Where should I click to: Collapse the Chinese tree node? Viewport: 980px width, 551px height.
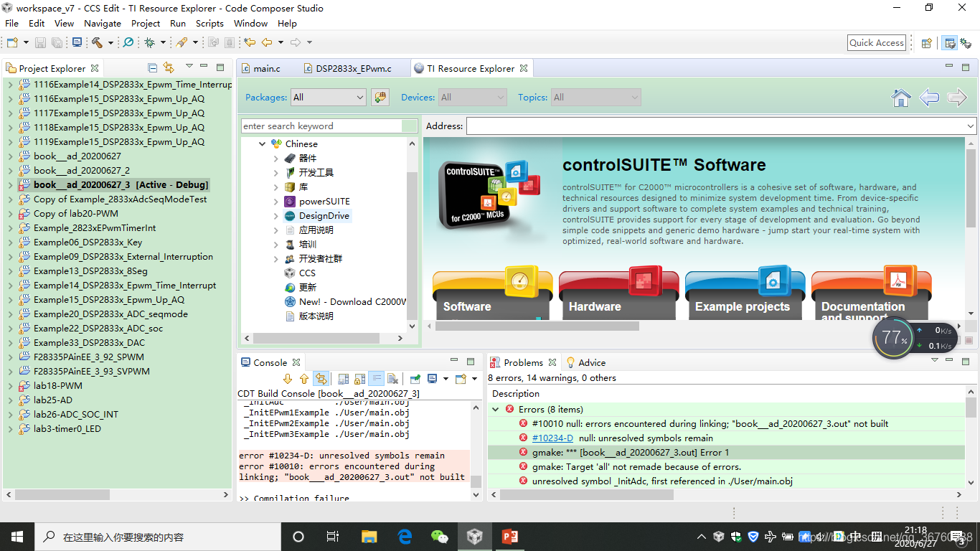(263, 143)
